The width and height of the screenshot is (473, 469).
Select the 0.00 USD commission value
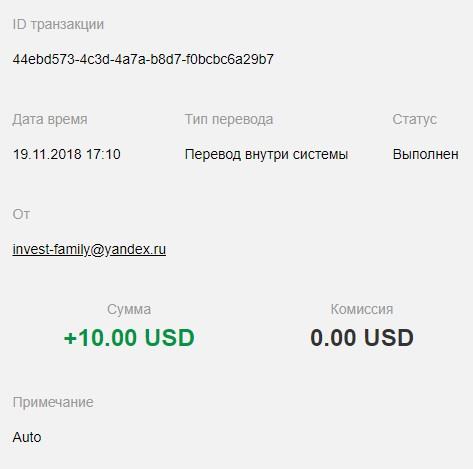pyautogui.click(x=362, y=337)
